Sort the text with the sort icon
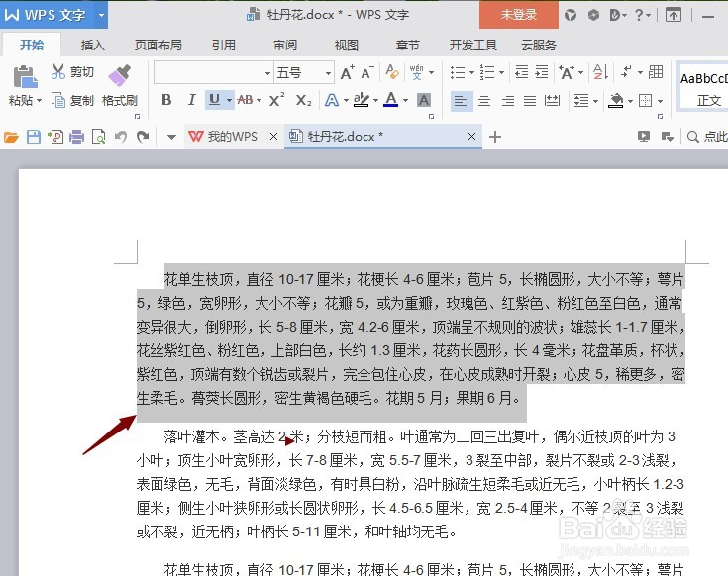This screenshot has width=728, height=576. tap(601, 72)
